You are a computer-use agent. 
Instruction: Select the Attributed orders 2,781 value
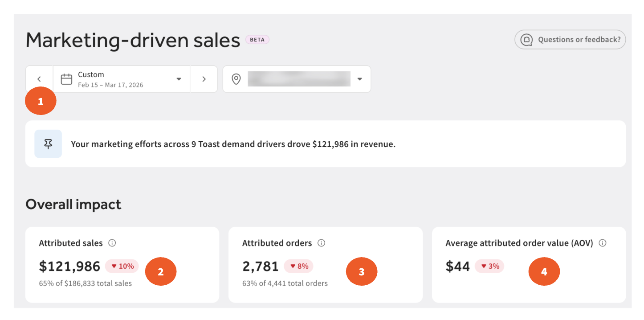[x=261, y=266]
